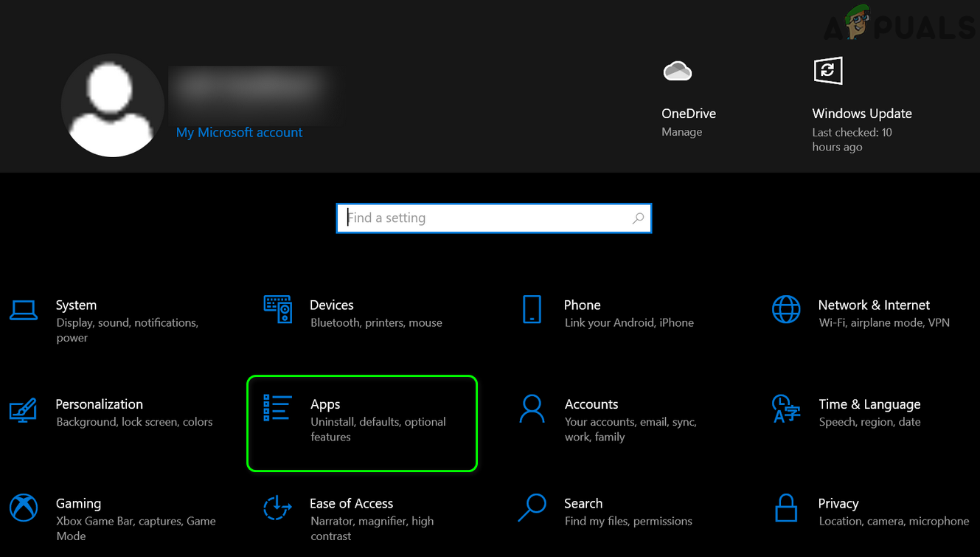The image size is (980, 557).
Task: Select the Phone icon
Action: tap(532, 310)
